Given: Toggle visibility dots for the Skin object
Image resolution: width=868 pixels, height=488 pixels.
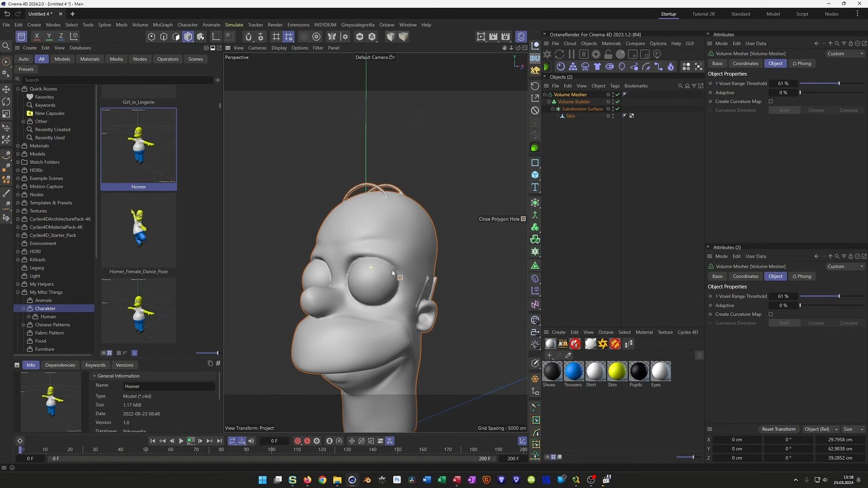Looking at the screenshot, I should (612, 116).
